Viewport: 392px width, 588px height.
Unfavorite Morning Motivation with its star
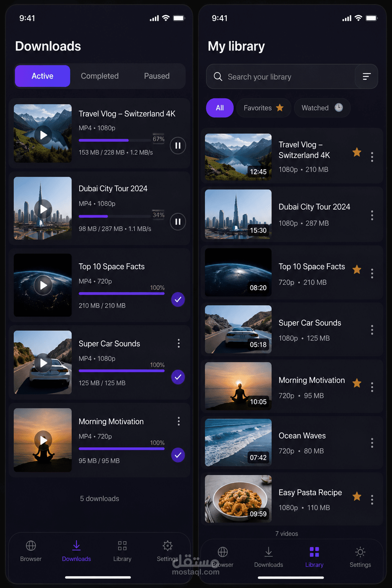click(357, 383)
